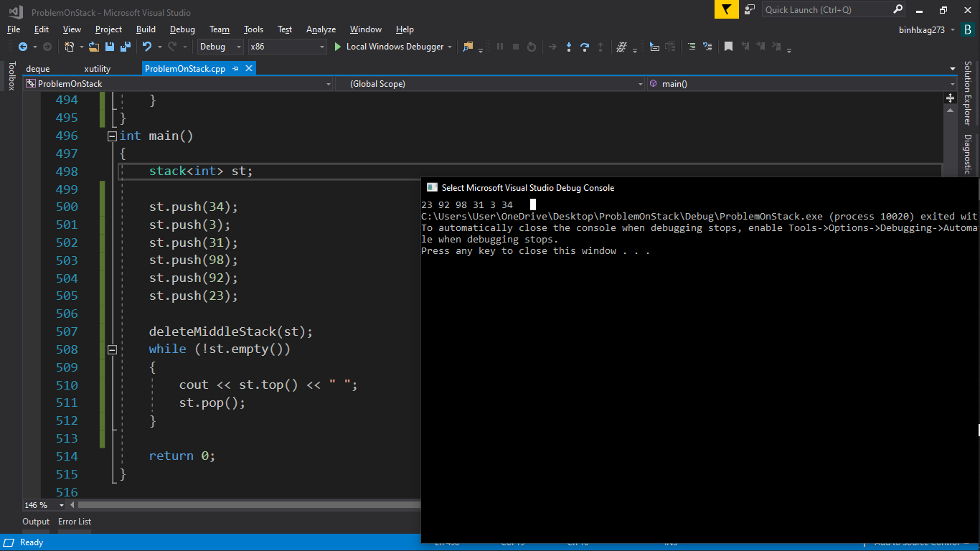Viewport: 980px width, 551px height.
Task: Click the Step Over debug icon
Action: coord(585,47)
